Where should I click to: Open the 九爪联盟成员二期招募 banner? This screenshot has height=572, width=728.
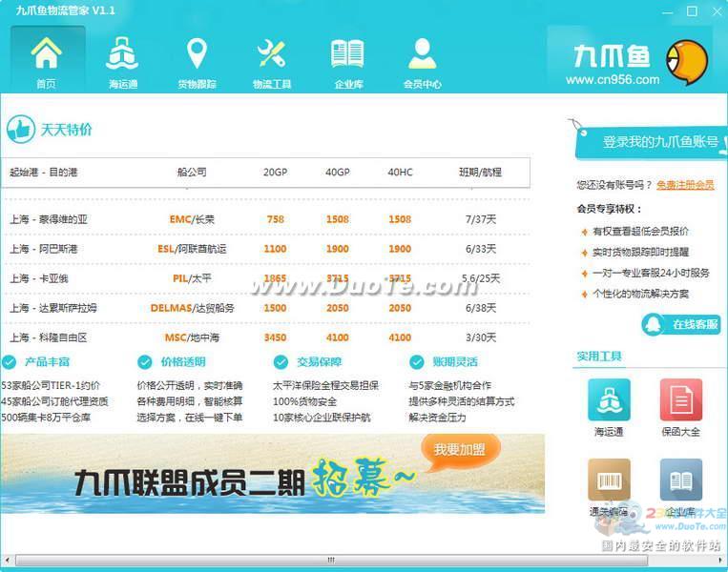(273, 474)
